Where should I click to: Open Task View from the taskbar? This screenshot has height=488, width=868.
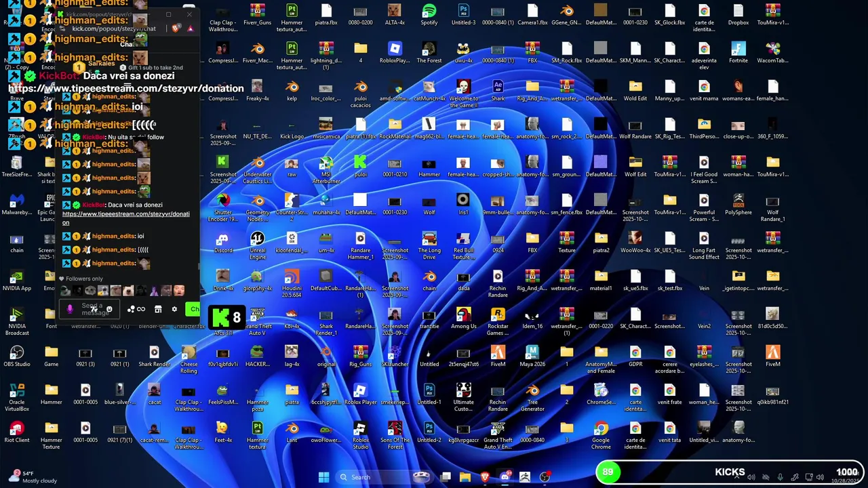(446, 477)
